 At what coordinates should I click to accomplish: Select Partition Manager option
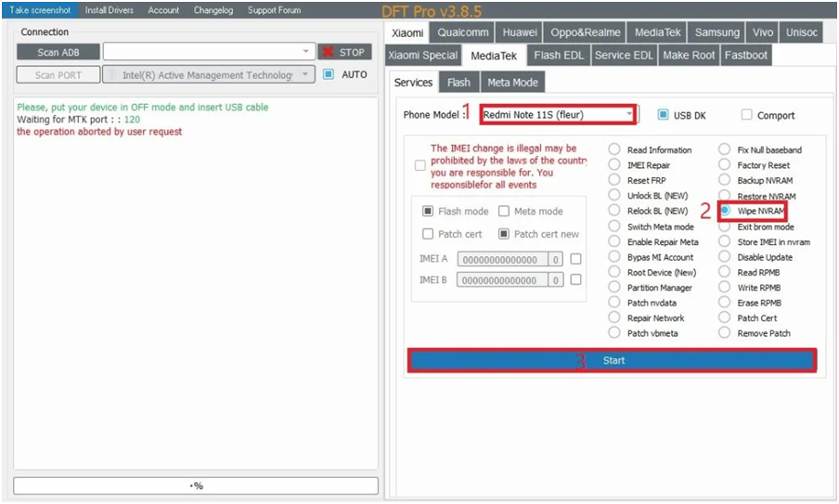coord(614,288)
